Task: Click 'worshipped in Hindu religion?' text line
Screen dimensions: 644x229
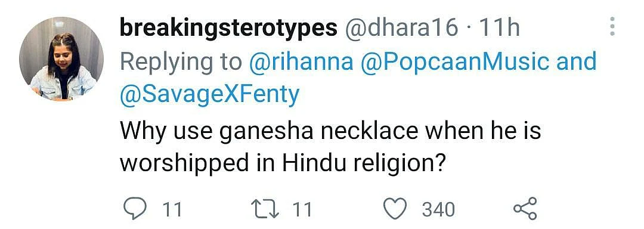Action: pyautogui.click(x=283, y=163)
